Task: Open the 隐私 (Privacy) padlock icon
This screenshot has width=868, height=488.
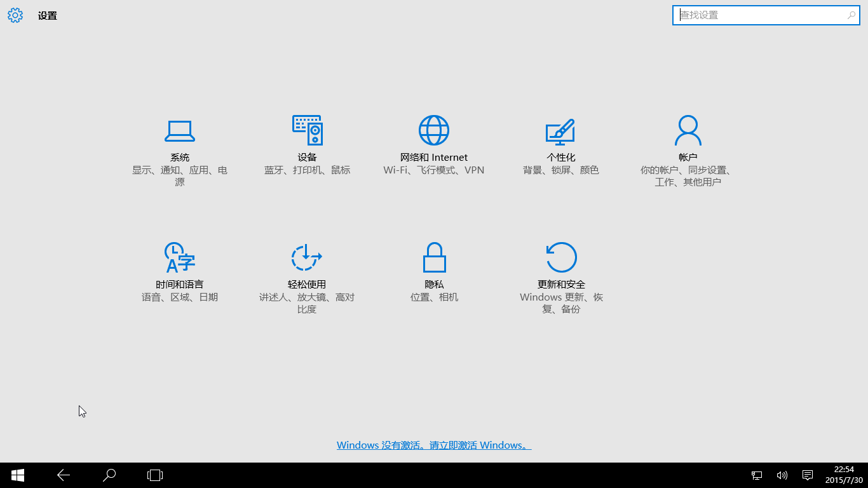Action: coord(435,257)
